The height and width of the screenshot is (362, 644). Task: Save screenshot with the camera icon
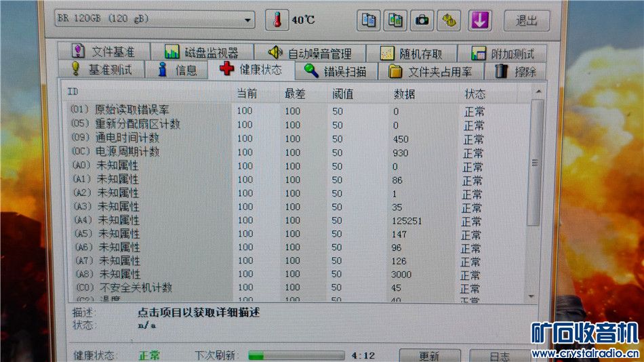pos(422,20)
